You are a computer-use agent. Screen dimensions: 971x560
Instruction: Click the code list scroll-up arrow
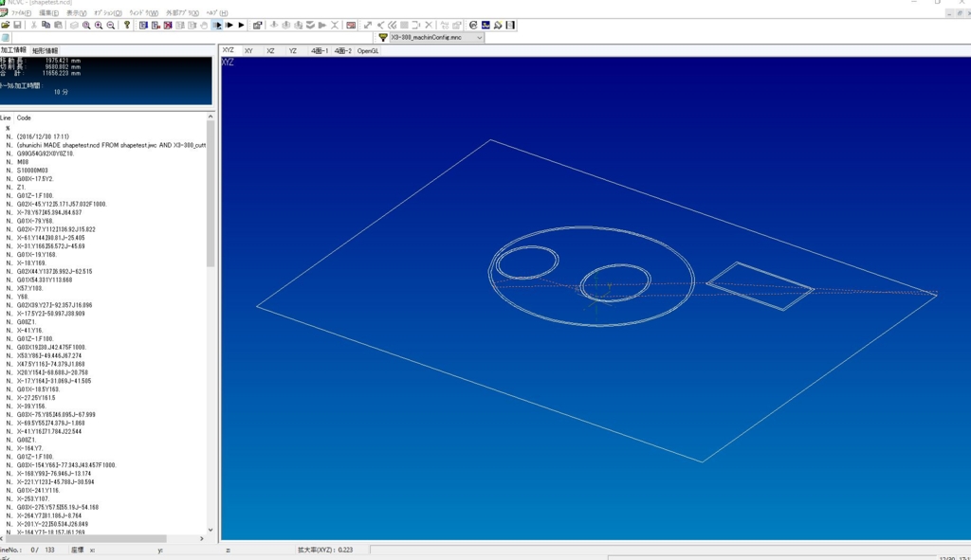211,117
